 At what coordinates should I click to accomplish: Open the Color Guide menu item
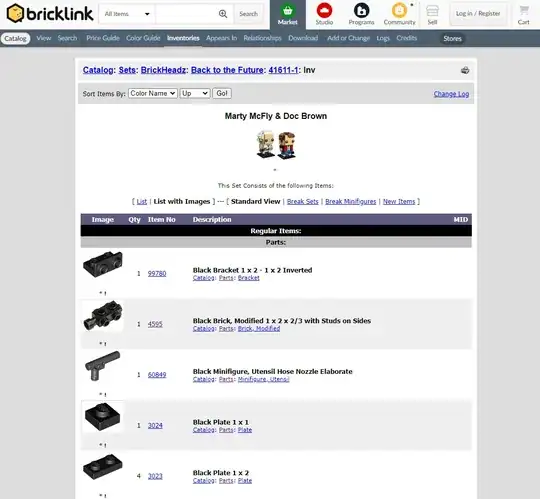[143, 38]
